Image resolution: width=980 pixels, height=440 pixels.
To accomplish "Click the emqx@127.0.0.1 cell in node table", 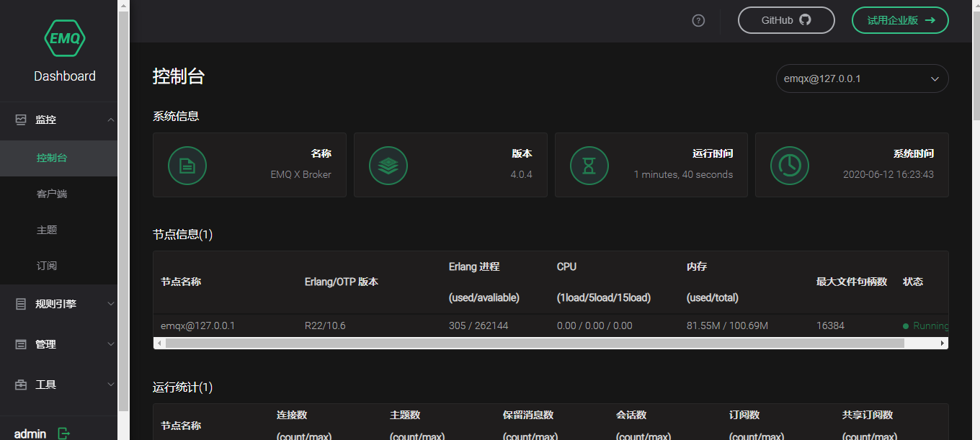I will tap(197, 325).
